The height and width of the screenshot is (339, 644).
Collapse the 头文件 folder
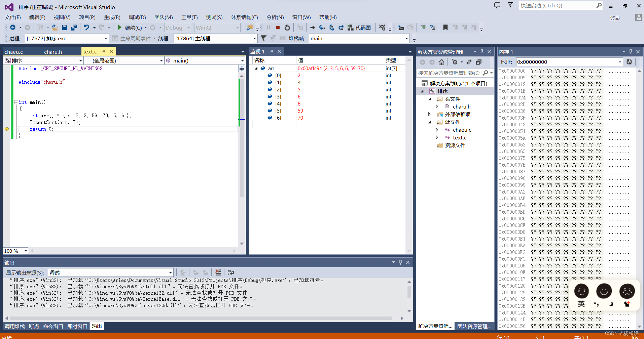pos(430,99)
